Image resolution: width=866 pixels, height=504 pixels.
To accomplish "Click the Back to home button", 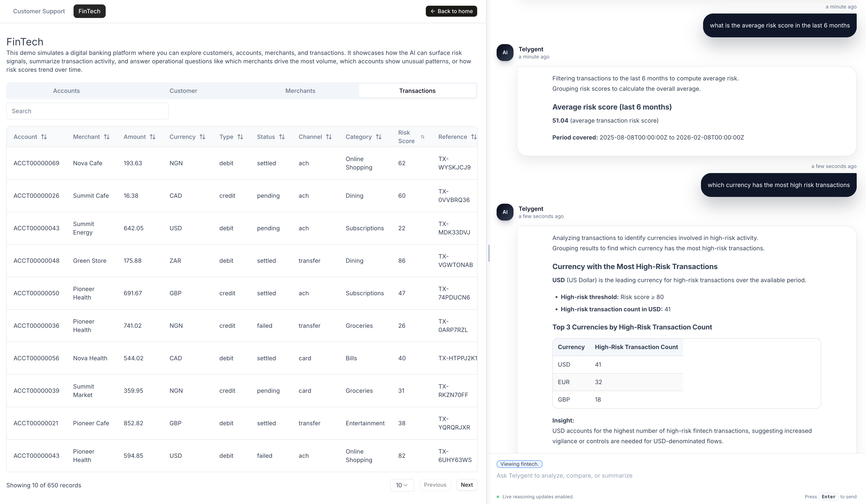I will pos(451,11).
